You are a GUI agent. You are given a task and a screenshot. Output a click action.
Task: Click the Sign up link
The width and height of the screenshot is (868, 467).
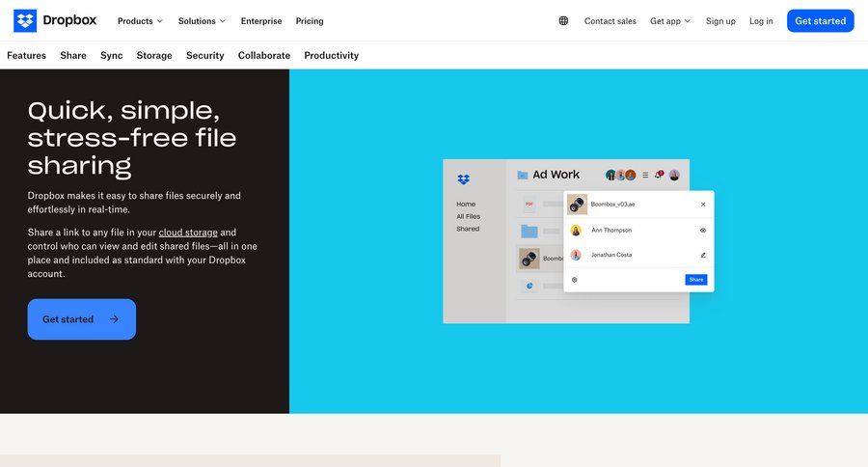pyautogui.click(x=720, y=21)
